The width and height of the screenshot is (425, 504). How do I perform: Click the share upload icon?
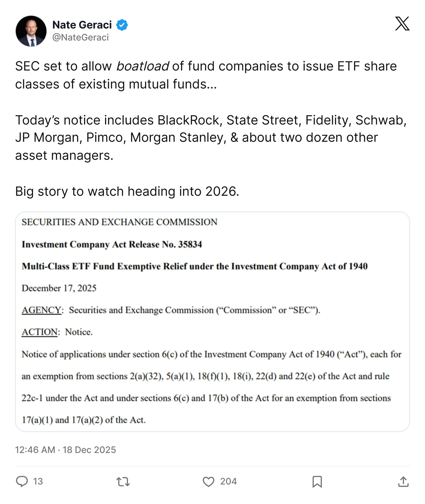pyautogui.click(x=403, y=481)
